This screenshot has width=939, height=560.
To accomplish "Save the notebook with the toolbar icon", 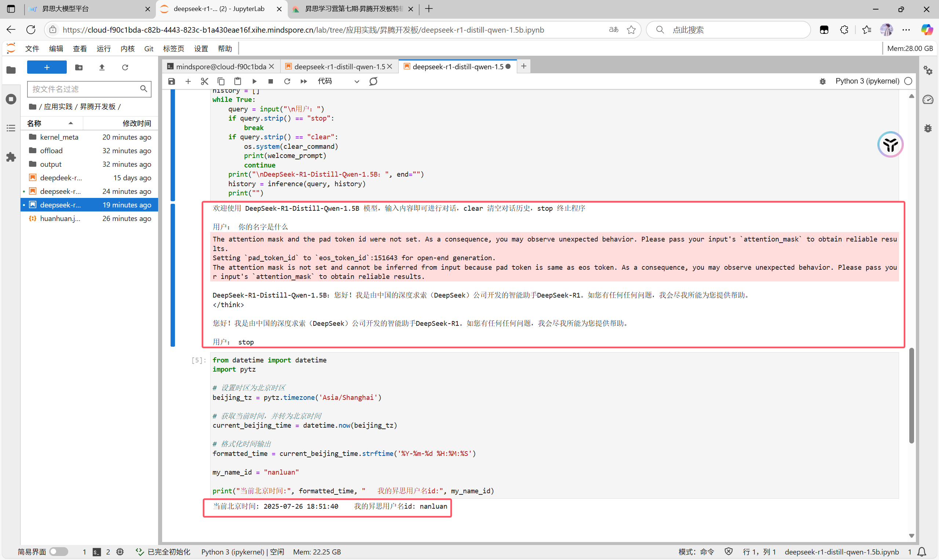I will (172, 81).
